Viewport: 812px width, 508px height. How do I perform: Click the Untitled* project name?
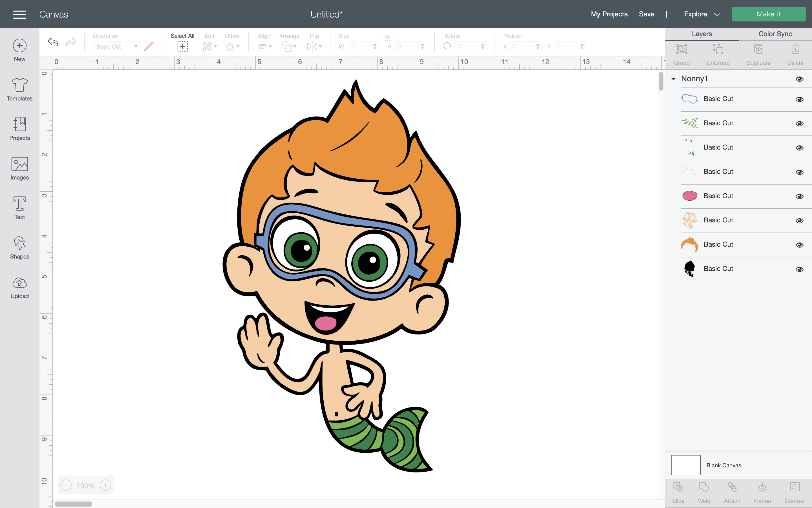click(326, 14)
